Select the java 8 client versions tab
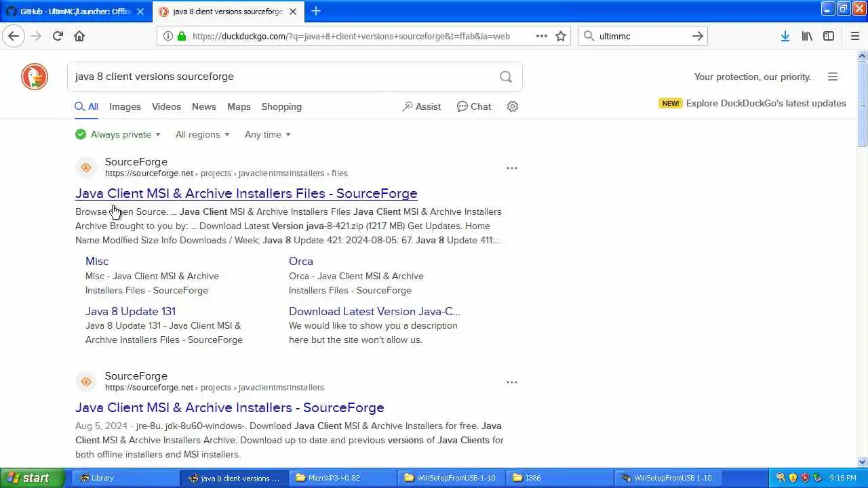Image resolution: width=868 pixels, height=488 pixels. (x=229, y=12)
